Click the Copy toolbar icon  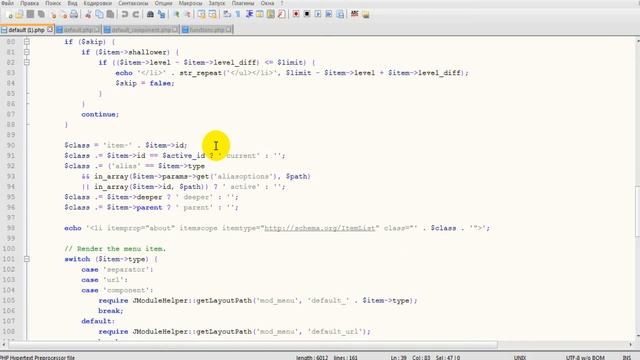pos(99,15)
